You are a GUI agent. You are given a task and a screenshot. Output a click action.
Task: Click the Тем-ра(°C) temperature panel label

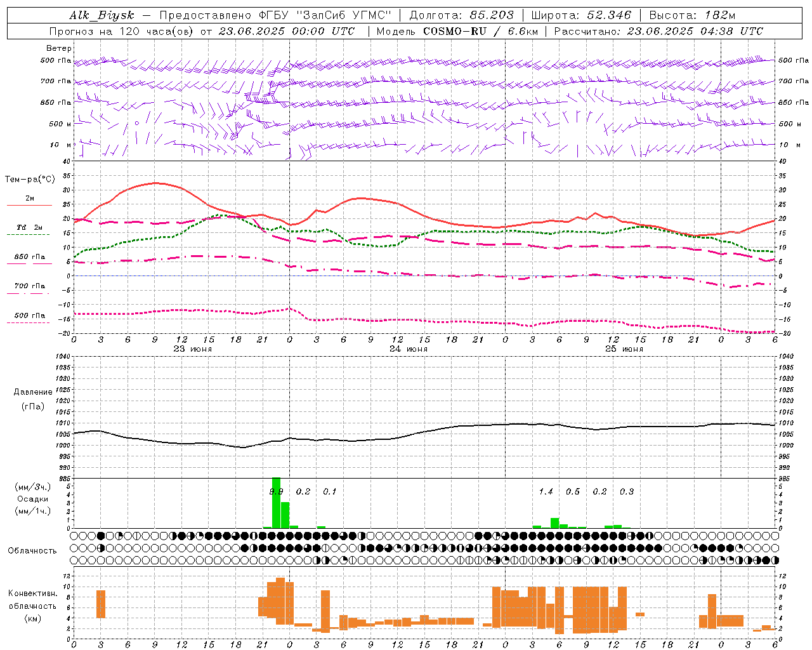click(30, 180)
